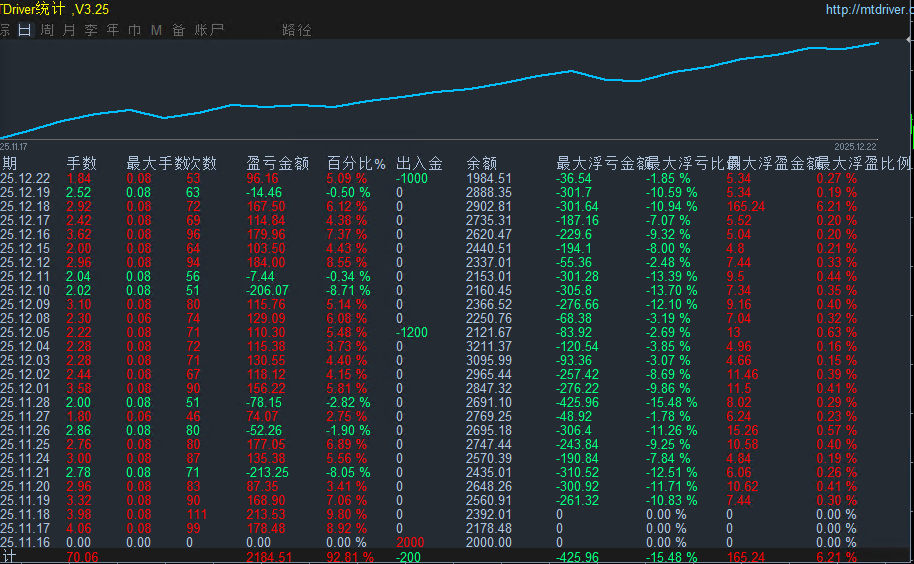The height and width of the screenshot is (564, 914).
Task: Click balance 2178.48
Action: [x=488, y=528]
